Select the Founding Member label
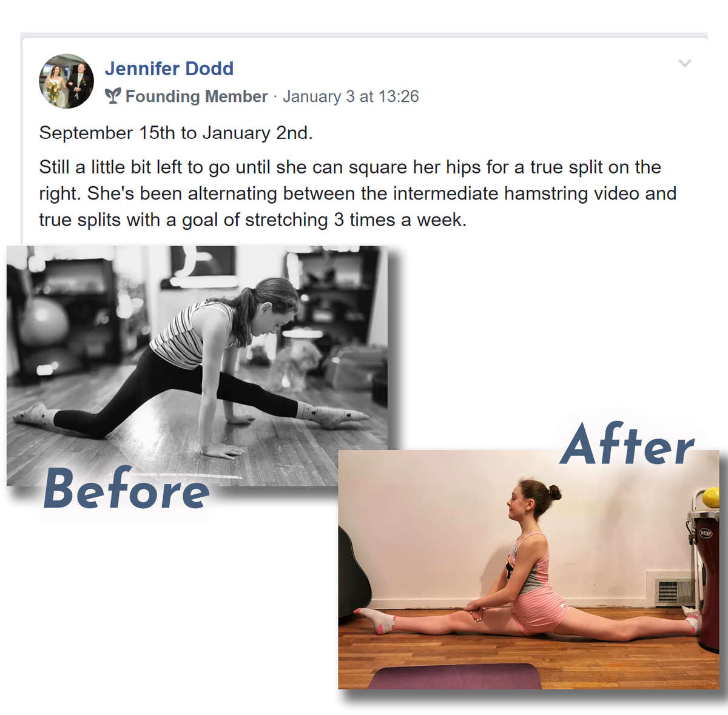 point(197,96)
